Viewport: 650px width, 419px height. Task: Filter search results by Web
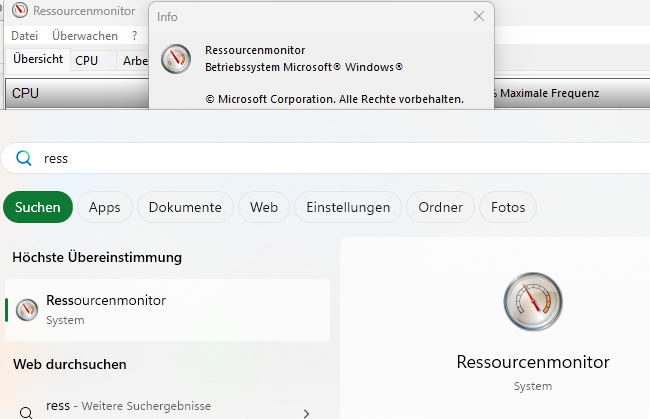(264, 207)
